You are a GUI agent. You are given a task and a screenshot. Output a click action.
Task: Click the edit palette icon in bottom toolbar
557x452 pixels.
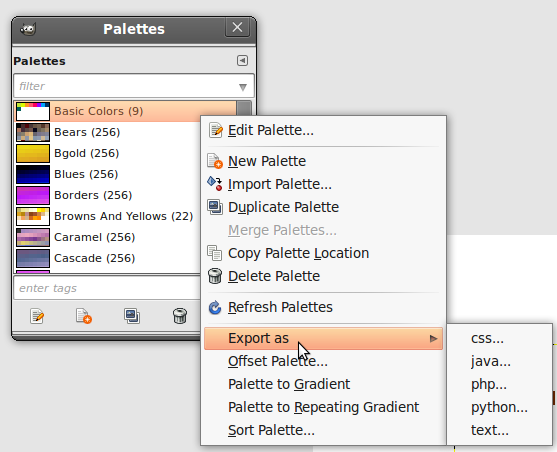[x=37, y=316]
